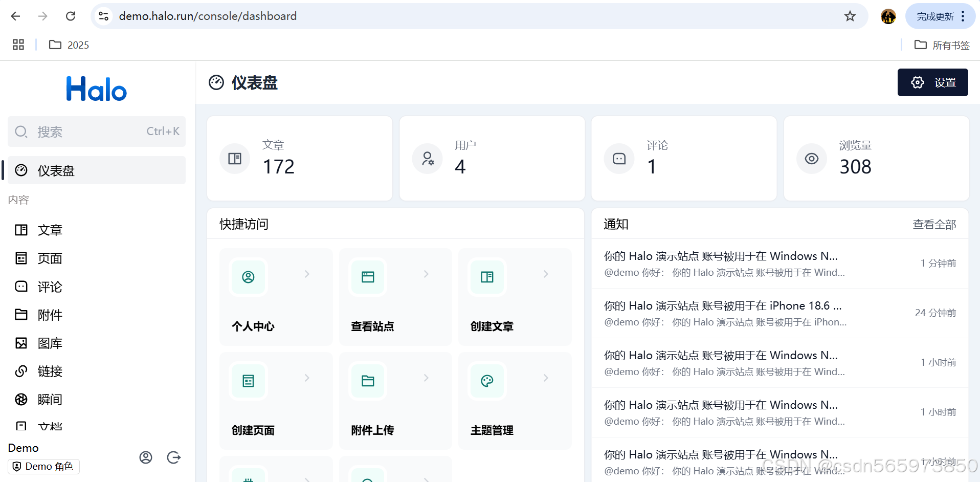The width and height of the screenshot is (980, 482).
Task: Switch to 文章 in the sidebar menu
Action: [x=50, y=230]
